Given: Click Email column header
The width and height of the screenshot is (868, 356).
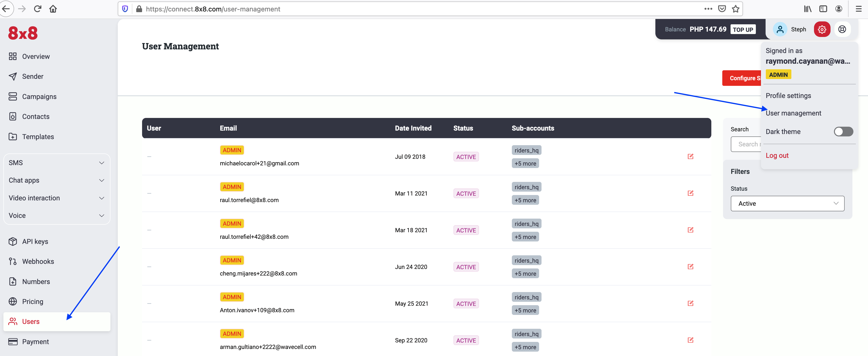Looking at the screenshot, I should point(228,128).
